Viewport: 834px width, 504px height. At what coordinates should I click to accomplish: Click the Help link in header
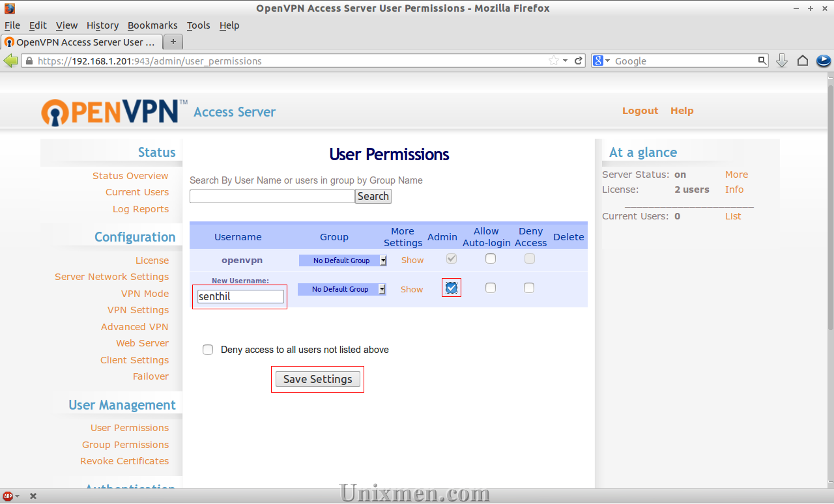[x=682, y=111]
